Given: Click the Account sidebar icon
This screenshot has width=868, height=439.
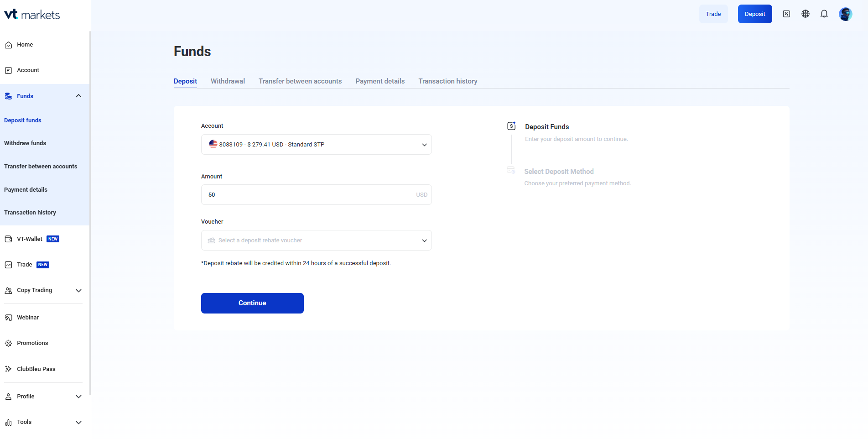Looking at the screenshot, I should 8,70.
